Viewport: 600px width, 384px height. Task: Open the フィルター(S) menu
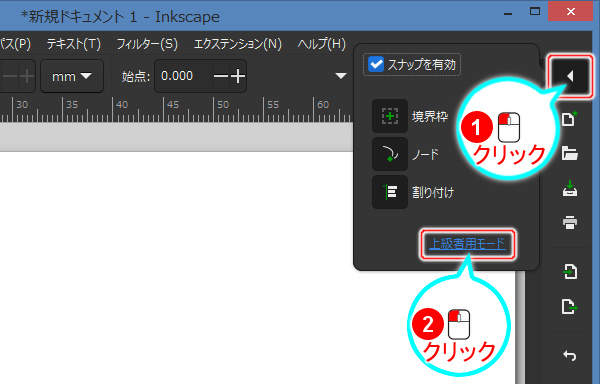[147, 44]
